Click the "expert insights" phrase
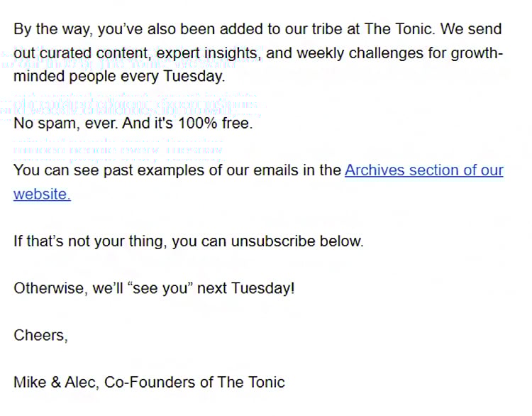Viewport: 532px width, 416px height. (209, 53)
